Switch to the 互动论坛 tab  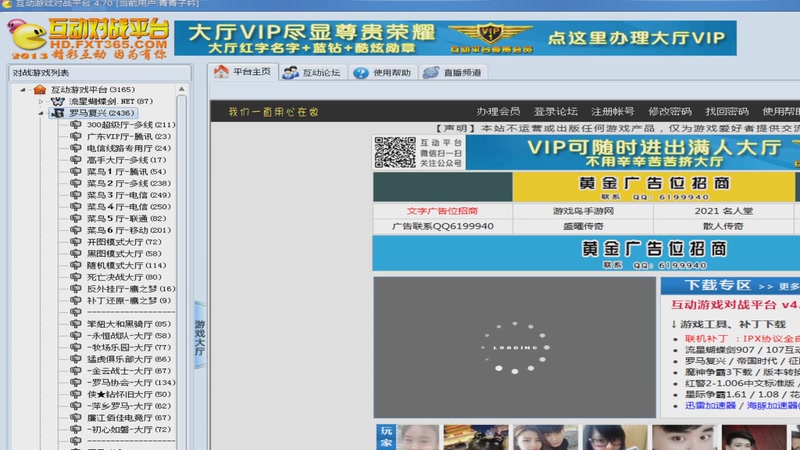313,72
